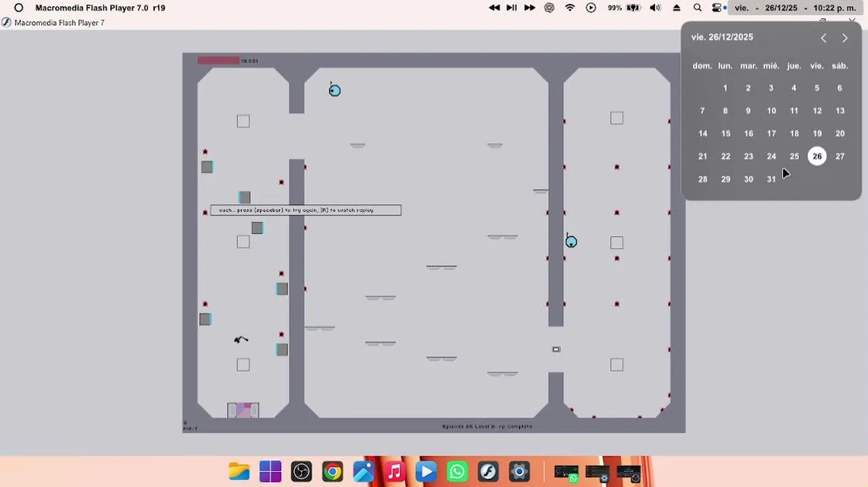This screenshot has height=487, width=868.
Task: Click the dom. weekday header
Action: tap(702, 66)
